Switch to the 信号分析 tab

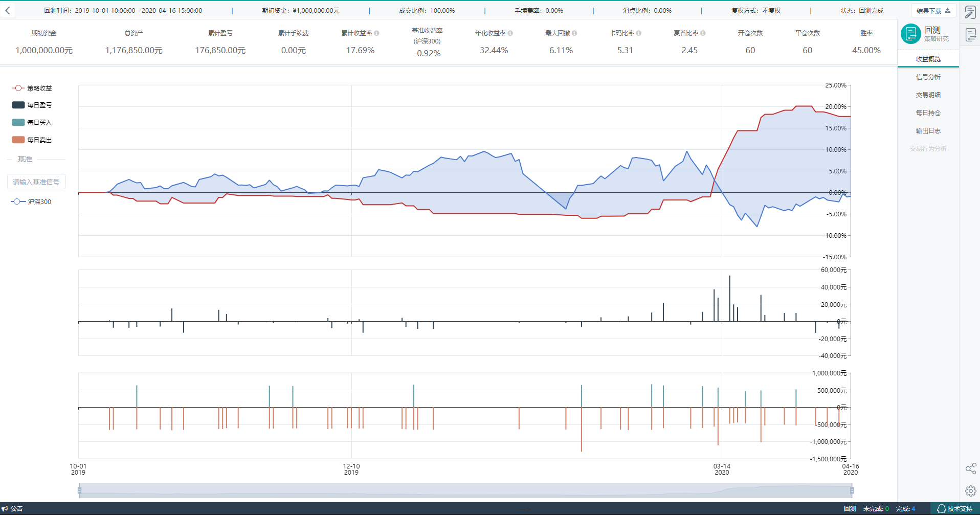pyautogui.click(x=928, y=77)
